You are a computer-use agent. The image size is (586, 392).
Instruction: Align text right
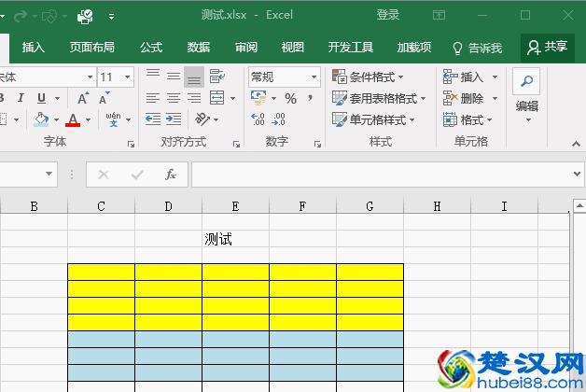(194, 98)
